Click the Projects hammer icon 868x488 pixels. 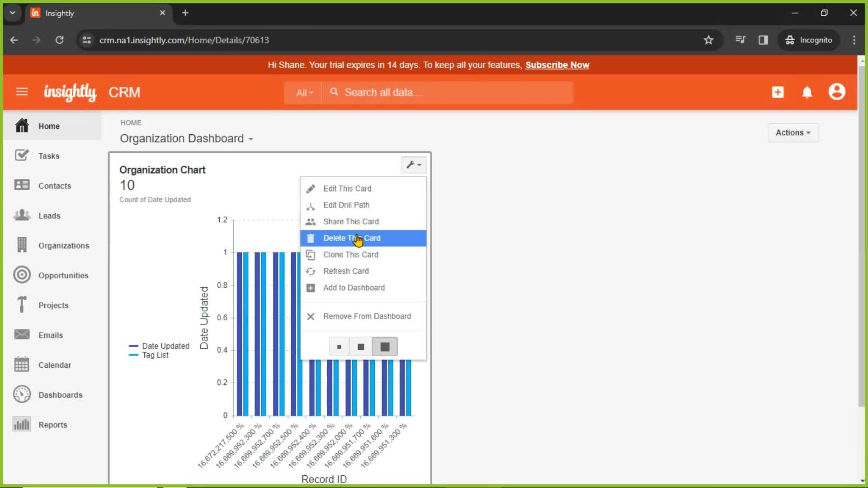[x=22, y=305]
